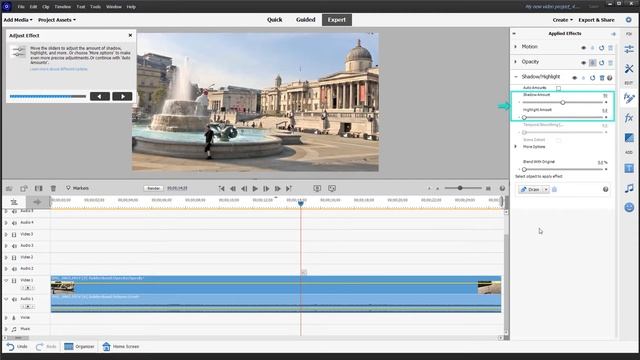The image size is (640, 360).
Task: Open the Effects fx icon in sidebar
Action: click(x=629, y=118)
